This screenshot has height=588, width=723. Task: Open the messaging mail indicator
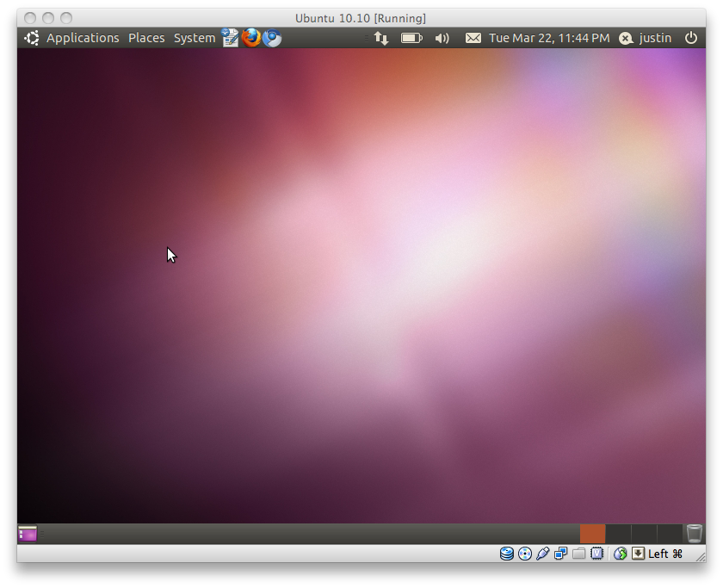tap(473, 38)
